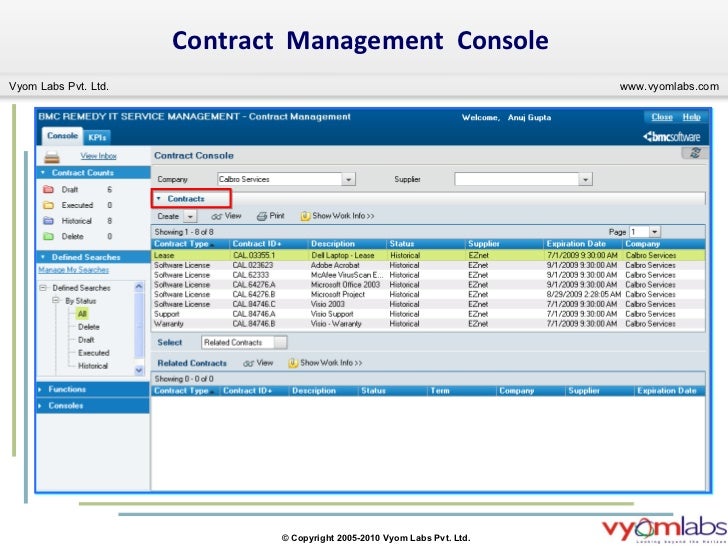This screenshot has width=728, height=546.
Task: Click the inbox tray icon
Action: click(x=52, y=156)
